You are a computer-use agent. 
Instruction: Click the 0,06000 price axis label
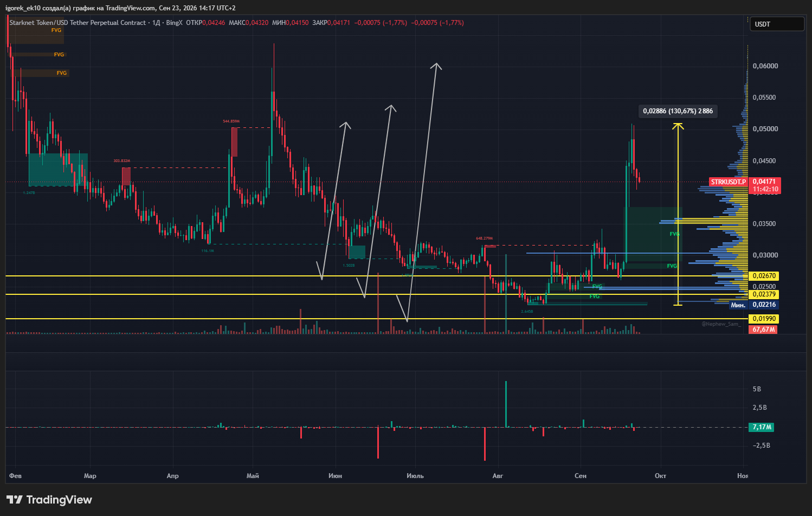[x=765, y=66]
